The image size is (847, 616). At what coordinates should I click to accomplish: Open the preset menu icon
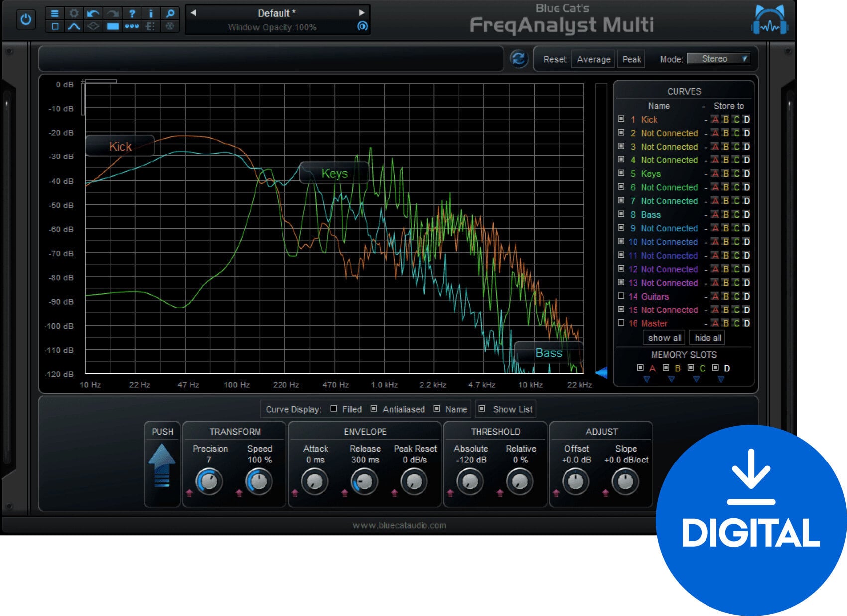click(x=55, y=14)
